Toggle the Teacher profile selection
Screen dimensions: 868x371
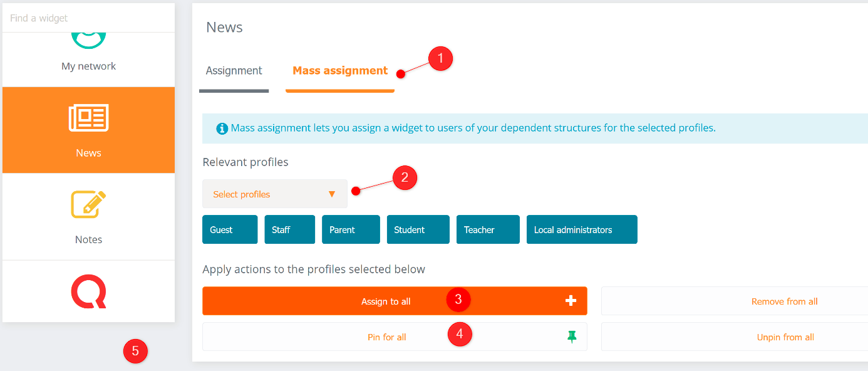(x=487, y=229)
